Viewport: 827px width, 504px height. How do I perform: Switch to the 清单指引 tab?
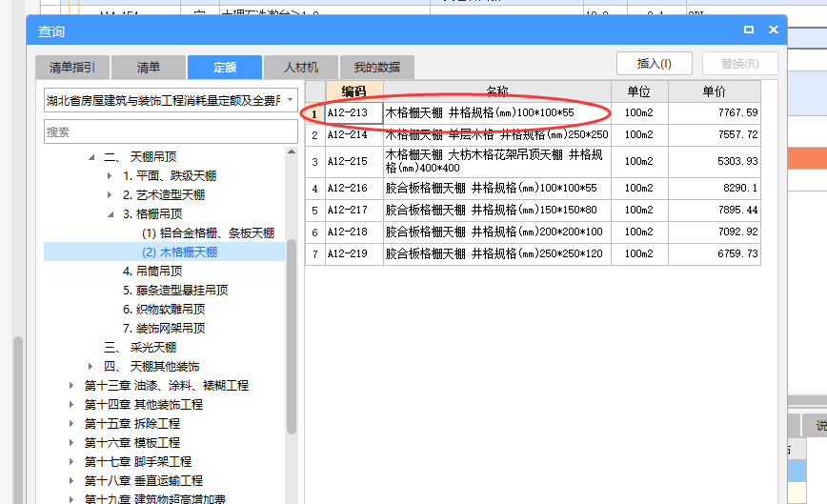[72, 67]
